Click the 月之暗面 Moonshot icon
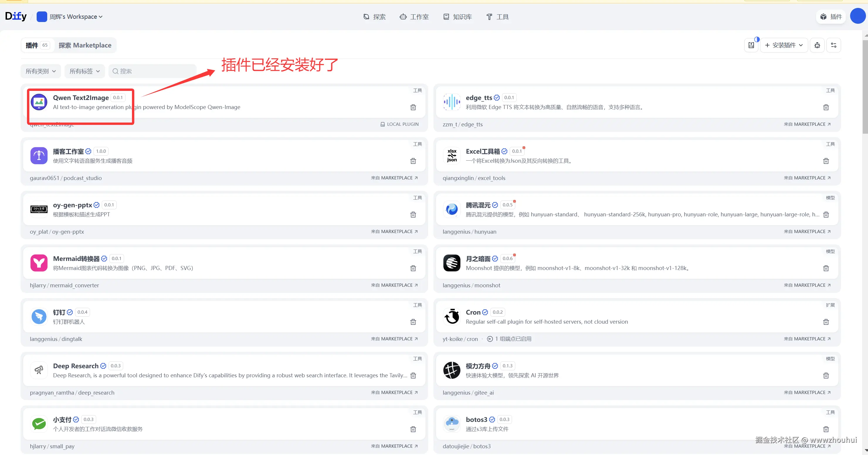Screen dimensions: 868x455 (x=452, y=263)
